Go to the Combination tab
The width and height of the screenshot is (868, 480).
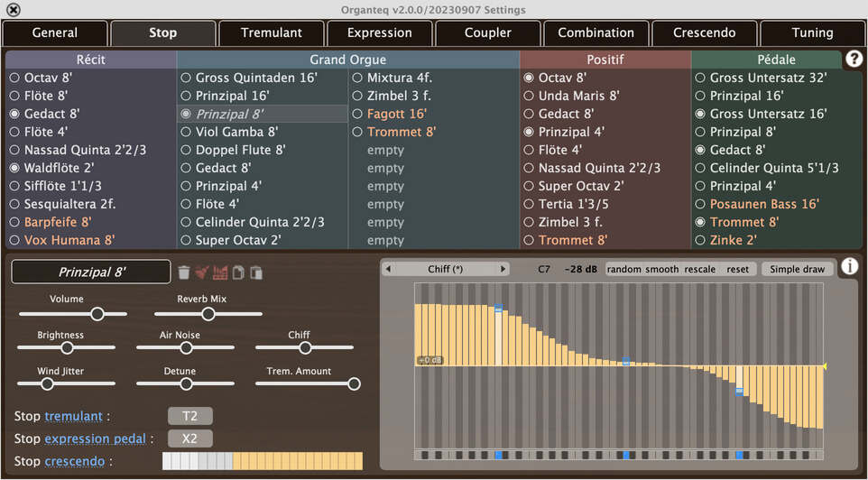pos(596,32)
